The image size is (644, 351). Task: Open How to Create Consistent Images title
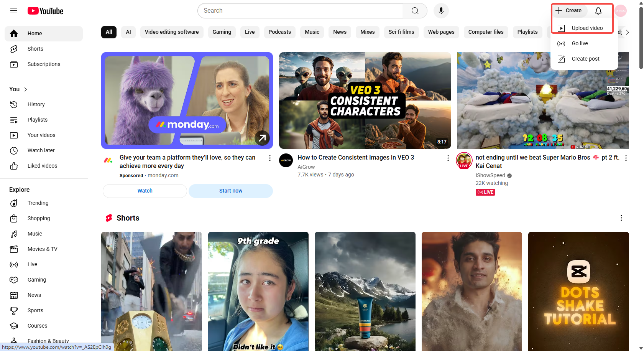356,158
